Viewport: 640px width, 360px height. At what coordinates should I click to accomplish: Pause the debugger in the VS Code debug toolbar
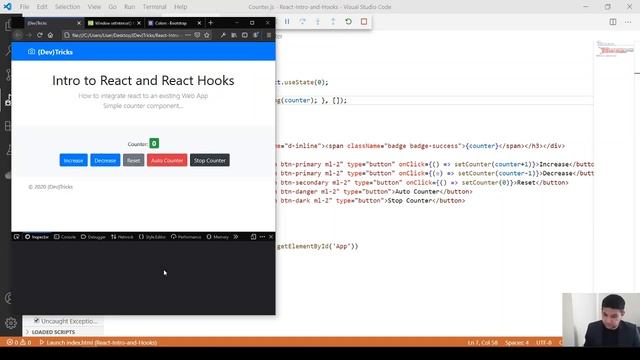(287, 22)
